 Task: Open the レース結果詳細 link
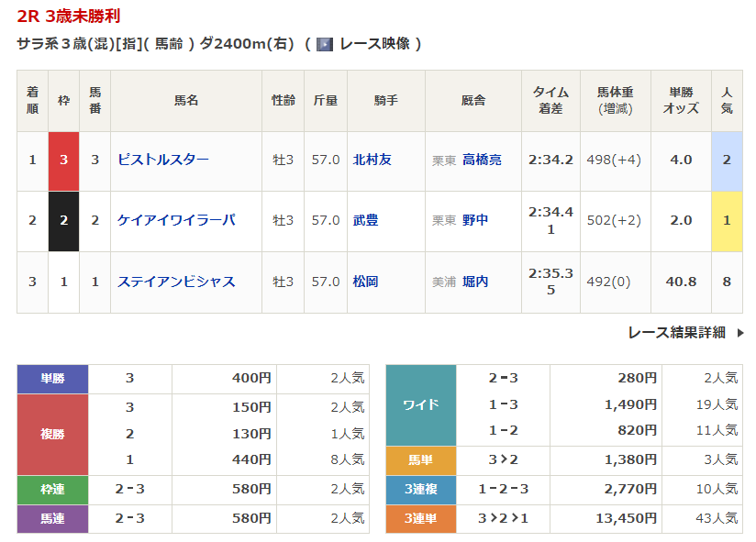pyautogui.click(x=677, y=332)
